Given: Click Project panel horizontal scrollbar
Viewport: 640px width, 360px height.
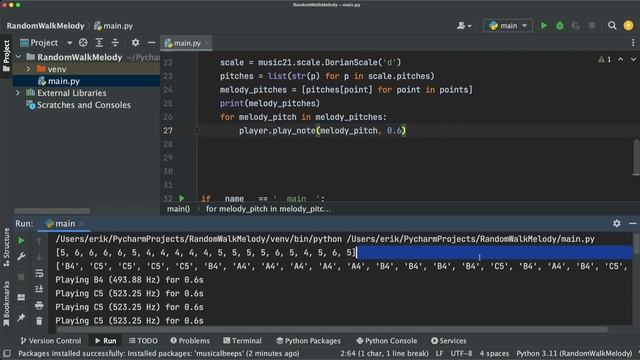Looking at the screenshot, I should tap(52, 211).
